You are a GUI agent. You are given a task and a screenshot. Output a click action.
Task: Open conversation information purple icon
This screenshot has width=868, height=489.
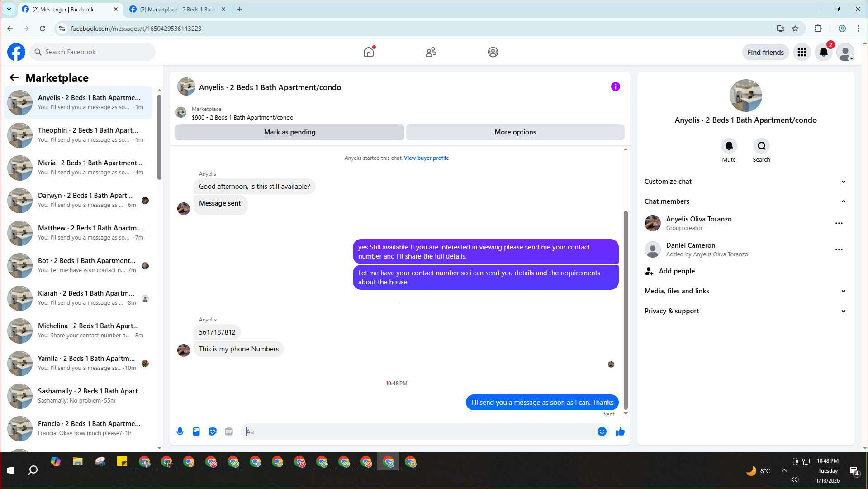point(616,86)
